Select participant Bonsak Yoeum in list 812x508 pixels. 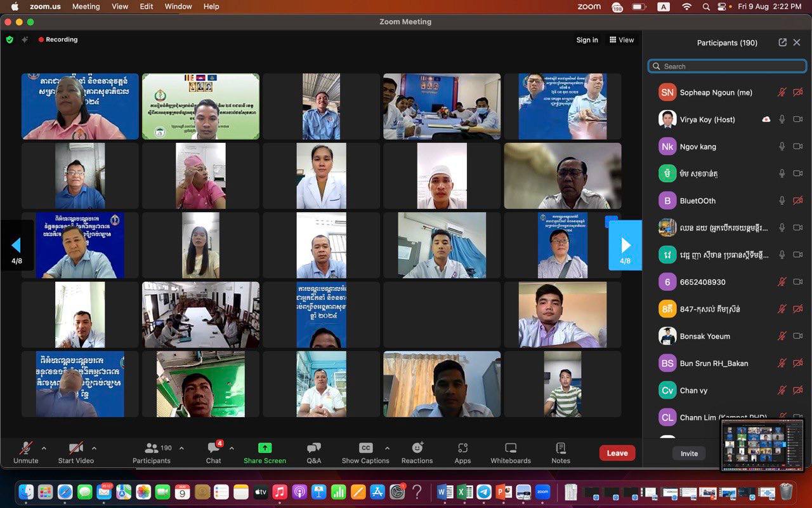point(727,336)
